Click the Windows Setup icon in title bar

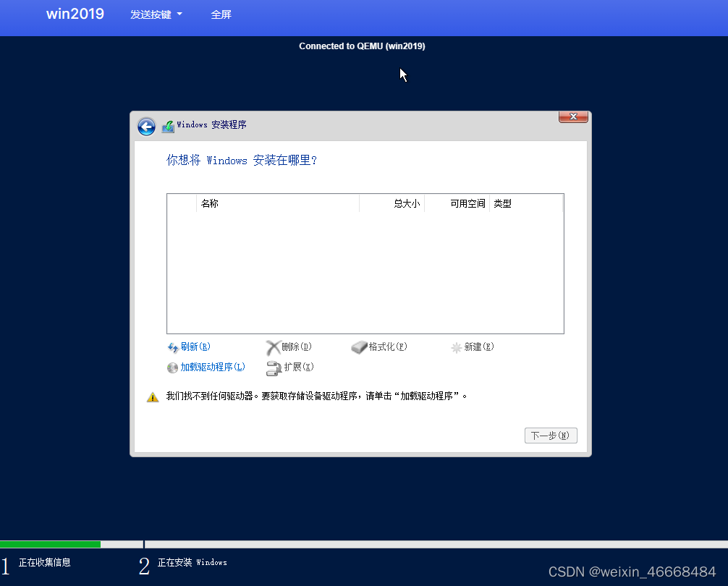point(168,126)
